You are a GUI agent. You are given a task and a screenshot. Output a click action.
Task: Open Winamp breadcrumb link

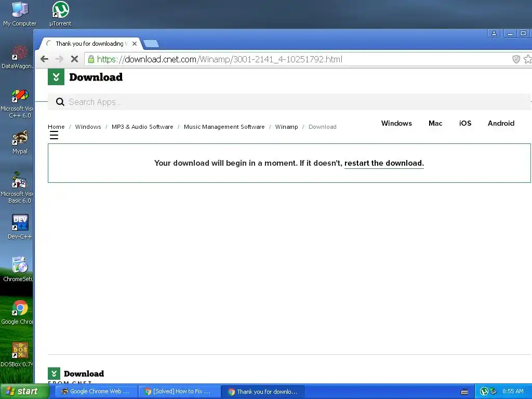point(286,127)
